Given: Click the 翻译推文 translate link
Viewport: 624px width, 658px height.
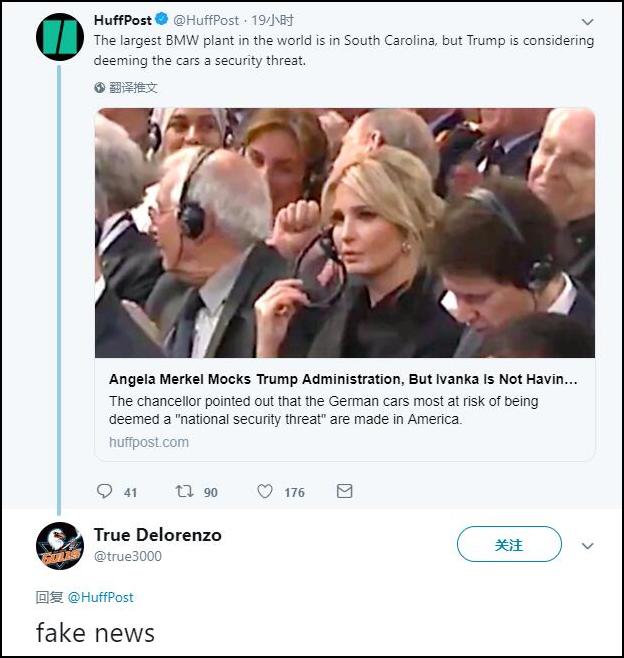Looking at the screenshot, I should tap(133, 88).
